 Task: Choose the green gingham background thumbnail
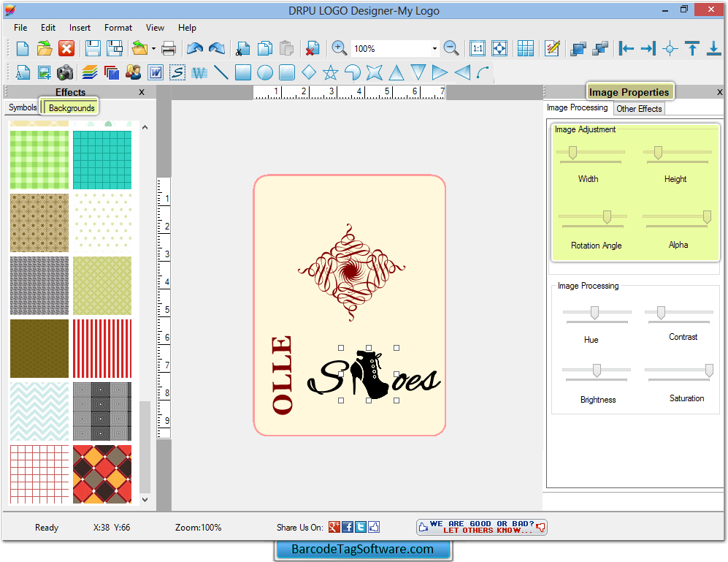(39, 160)
